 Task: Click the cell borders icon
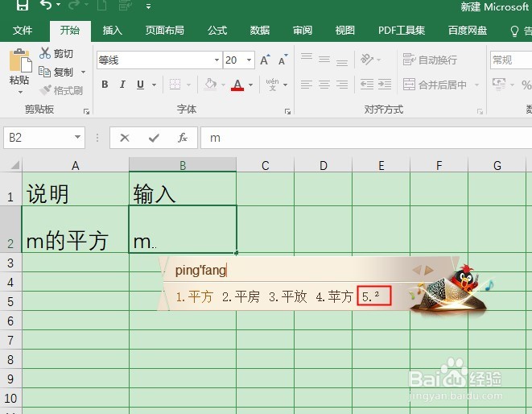175,85
